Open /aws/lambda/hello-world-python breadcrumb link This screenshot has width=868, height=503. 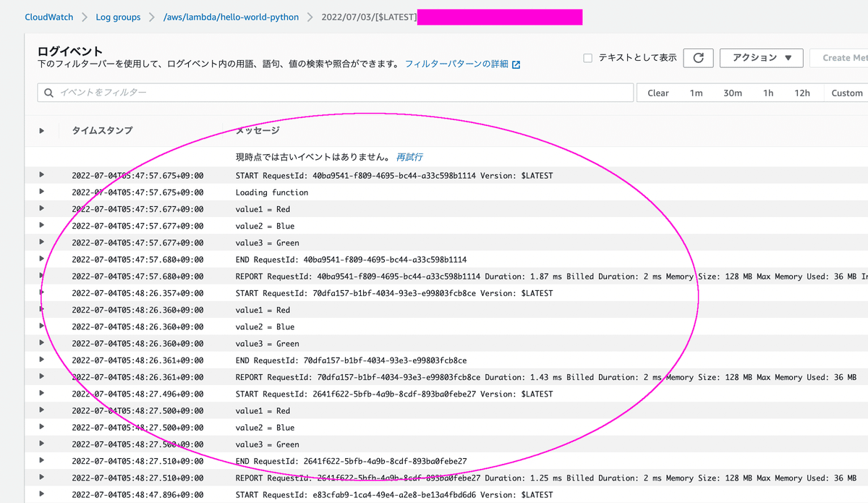click(231, 17)
